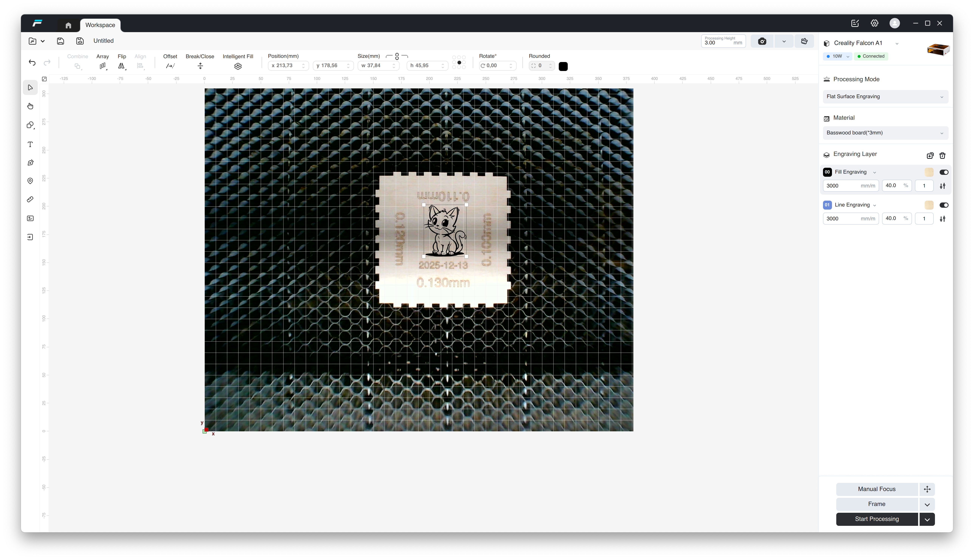This screenshot has height=560, width=974.
Task: Toggle Fill Engraving layer output switch
Action: 944,172
